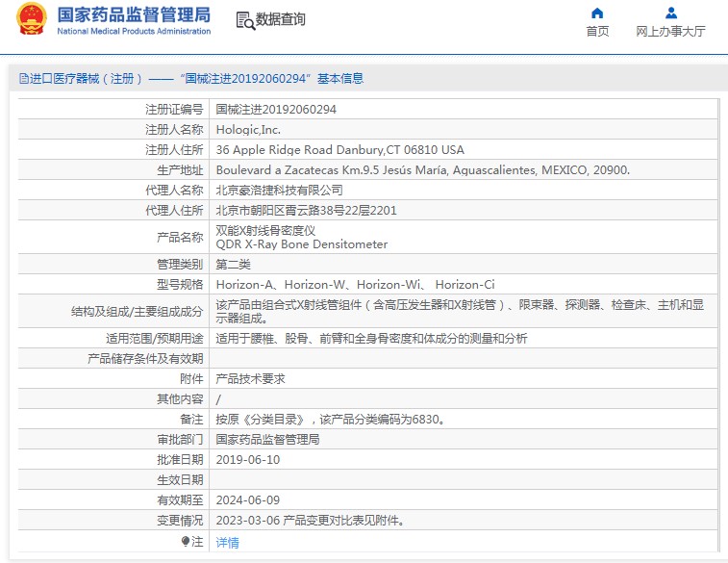Click the 注册证编号 row label
This screenshot has height=563, width=728.
pyautogui.click(x=174, y=109)
